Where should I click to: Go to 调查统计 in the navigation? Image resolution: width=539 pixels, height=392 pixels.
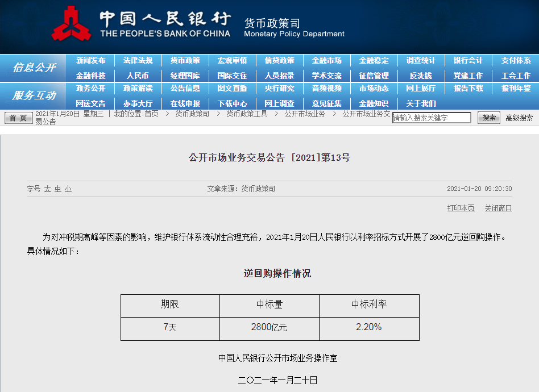[421, 61]
